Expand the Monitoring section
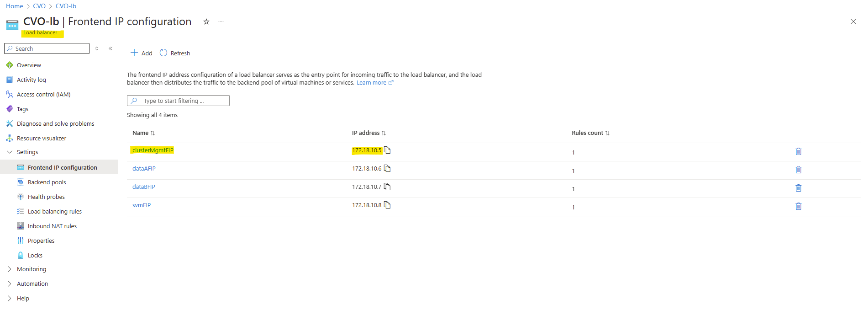Screen dimensions: 868x321 click(x=10, y=269)
